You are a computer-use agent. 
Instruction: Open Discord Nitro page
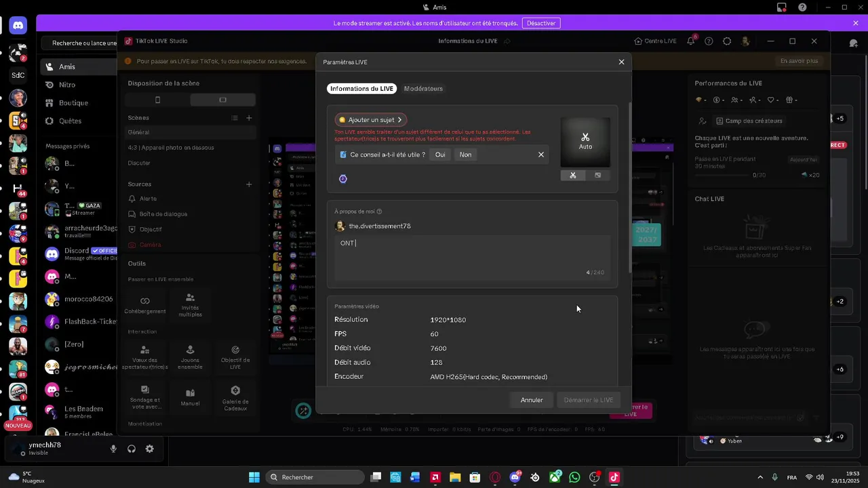coord(78,85)
